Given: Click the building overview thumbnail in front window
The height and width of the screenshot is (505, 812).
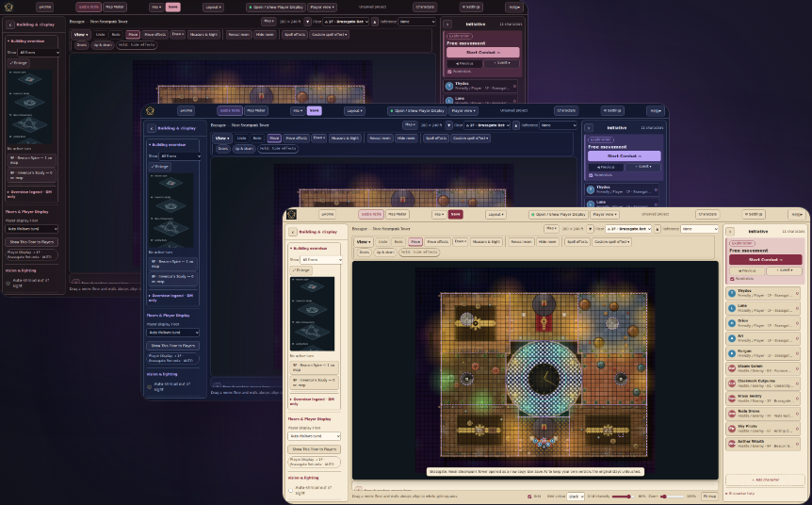Looking at the screenshot, I should (x=312, y=314).
